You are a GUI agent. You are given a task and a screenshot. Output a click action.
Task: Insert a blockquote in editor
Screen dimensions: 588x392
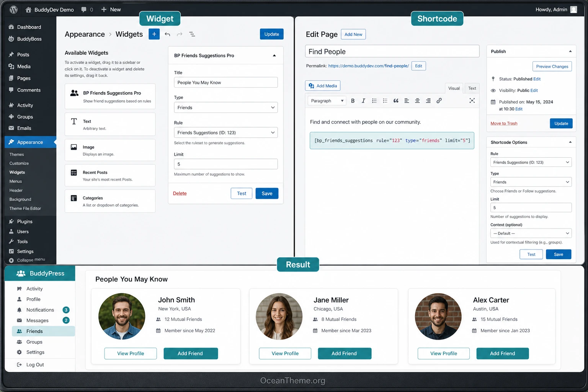pyautogui.click(x=396, y=101)
